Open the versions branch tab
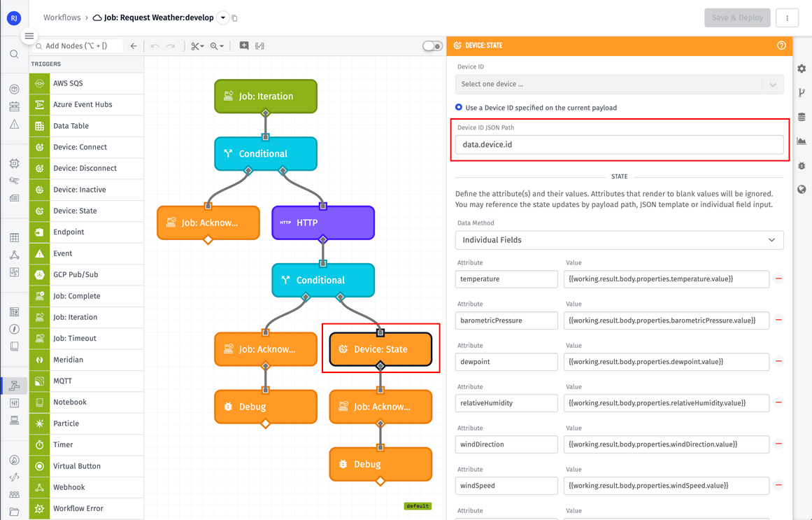 [x=802, y=93]
